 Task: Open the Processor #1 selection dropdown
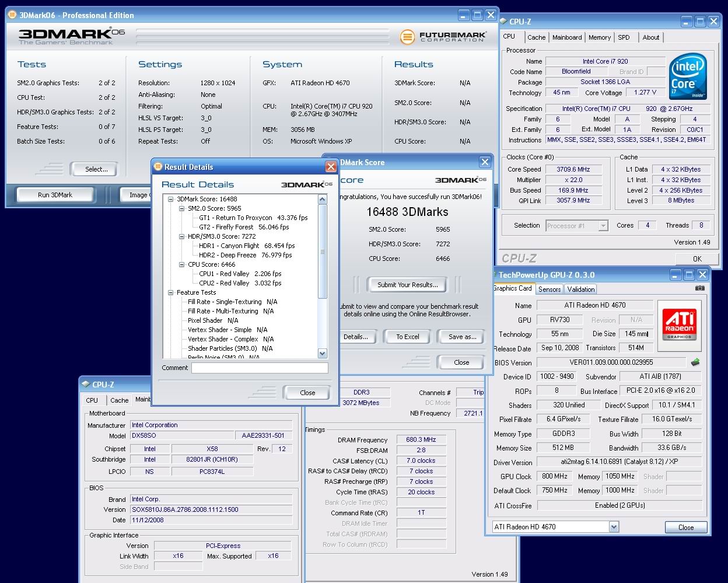(x=603, y=226)
